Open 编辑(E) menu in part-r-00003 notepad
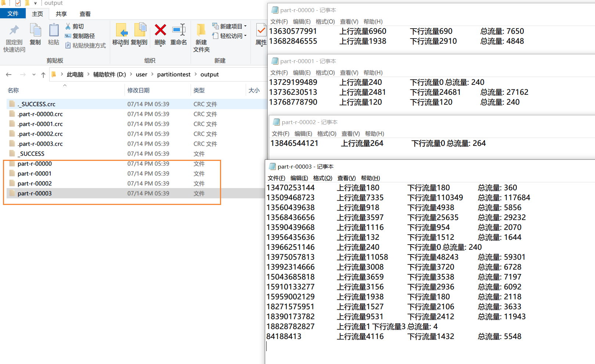Image resolution: width=595 pixels, height=364 pixels. click(x=299, y=178)
